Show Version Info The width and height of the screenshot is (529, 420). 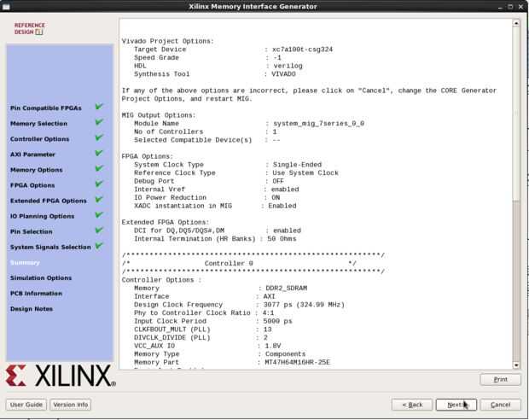click(71, 405)
